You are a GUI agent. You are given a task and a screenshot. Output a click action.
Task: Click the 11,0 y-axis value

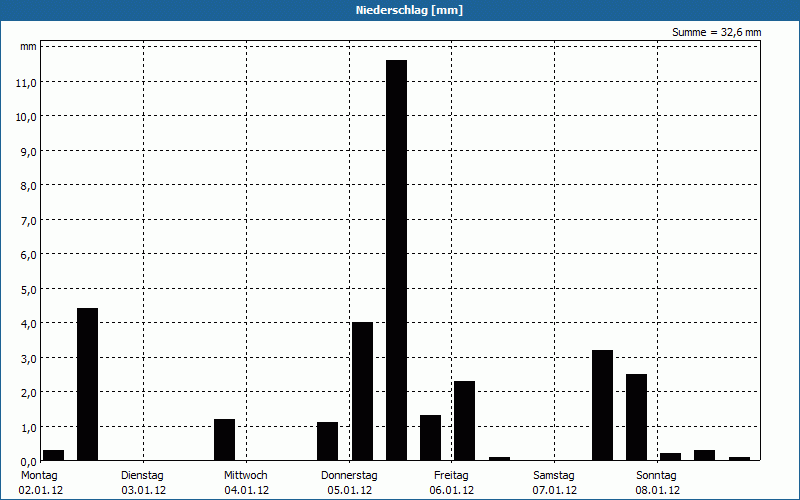pyautogui.click(x=26, y=83)
